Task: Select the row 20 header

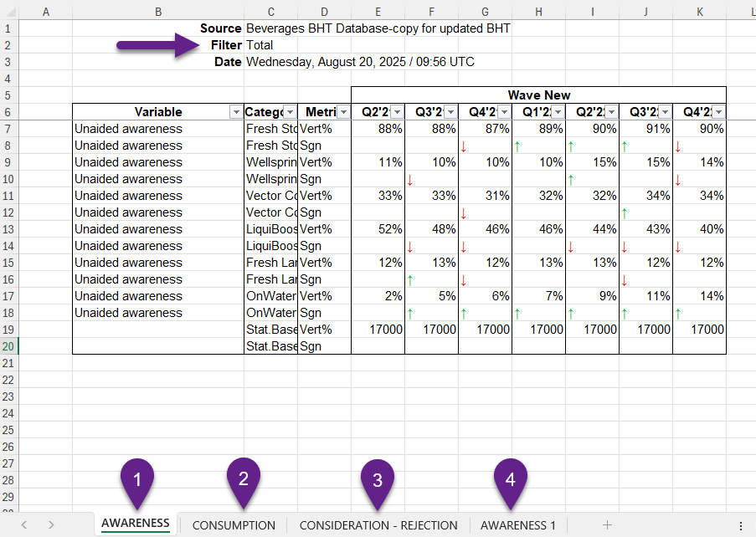Action: [8, 346]
